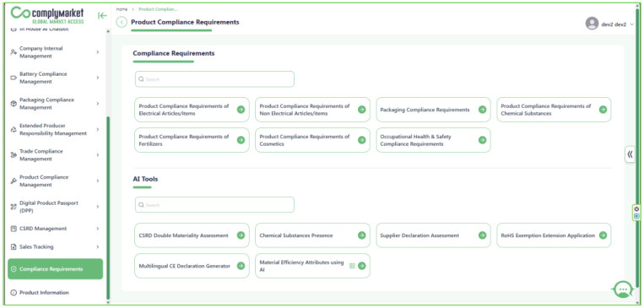Image resolution: width=644 pixels, height=308 pixels.
Task: Click the arrow icon on Chemical Substances Presence card
Action: 362,235
